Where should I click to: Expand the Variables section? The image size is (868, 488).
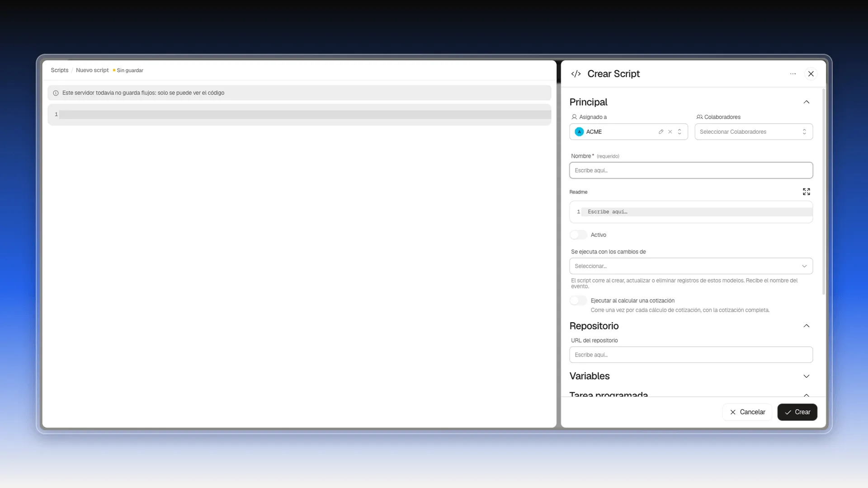coord(807,376)
